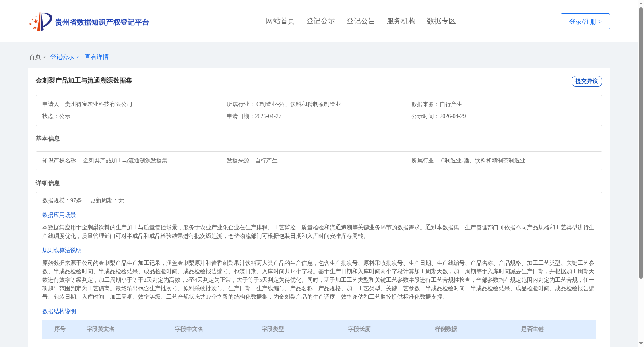This screenshot has width=644, height=347.
Task: Click the 数据结构说明 subheading
Action: click(x=59, y=311)
